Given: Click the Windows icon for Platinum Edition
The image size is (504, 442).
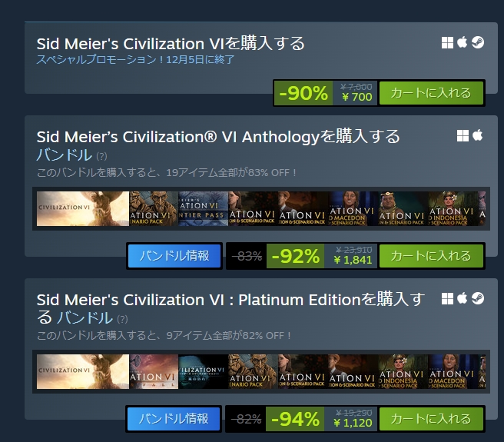Looking at the screenshot, I should [x=448, y=298].
